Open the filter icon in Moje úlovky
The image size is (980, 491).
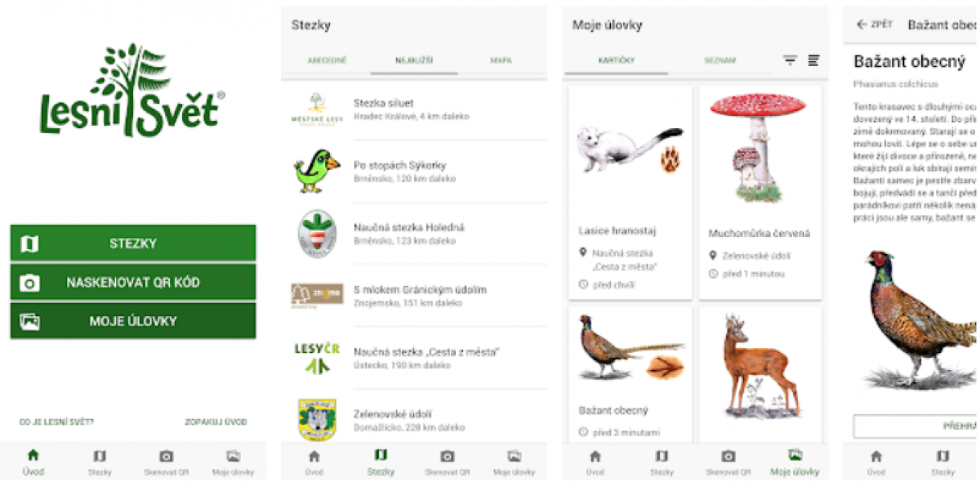point(790,60)
